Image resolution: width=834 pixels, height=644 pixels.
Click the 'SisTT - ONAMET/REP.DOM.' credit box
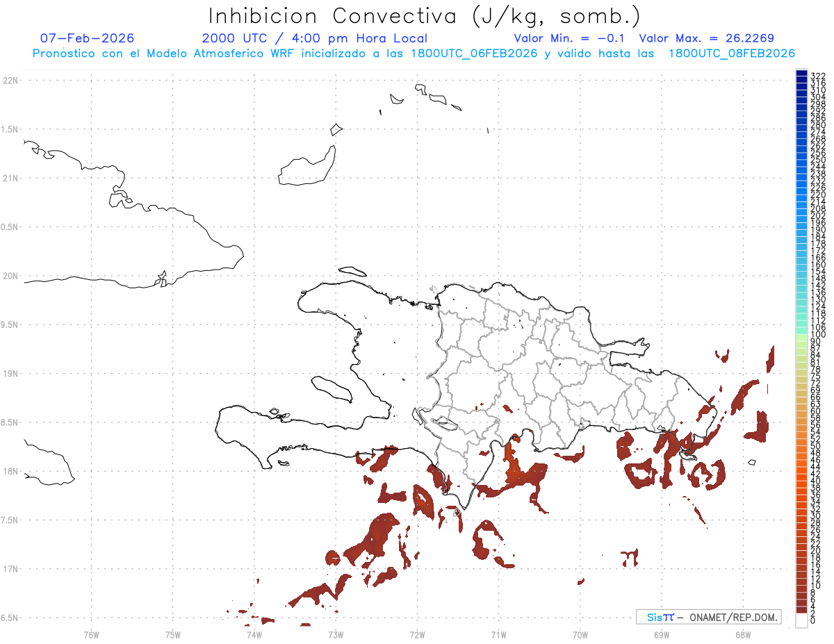coord(708,617)
